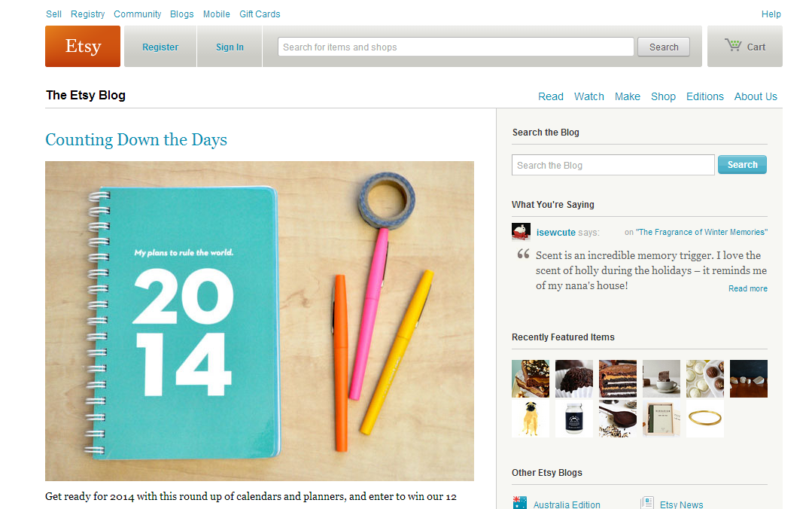Viewport: 812px width, 509px height.
Task: Open the gold bangle featured item
Action: point(705,419)
